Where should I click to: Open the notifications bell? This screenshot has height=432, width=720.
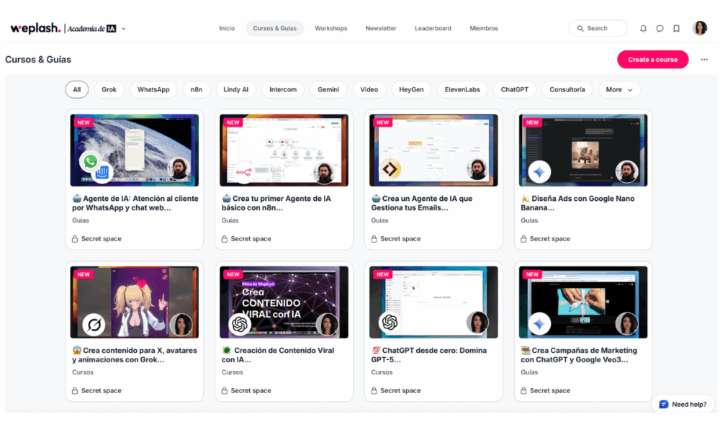pyautogui.click(x=643, y=28)
